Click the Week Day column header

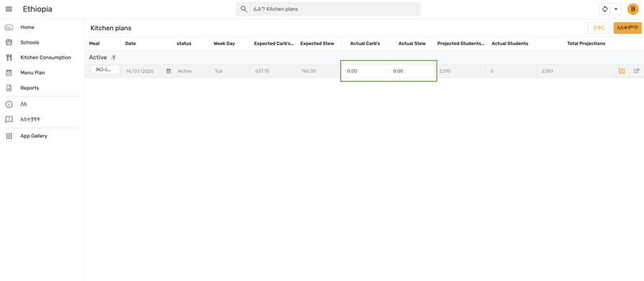pyautogui.click(x=224, y=44)
